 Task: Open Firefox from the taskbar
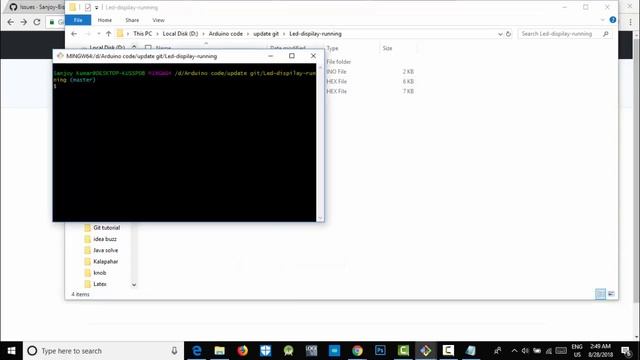[x=242, y=351]
